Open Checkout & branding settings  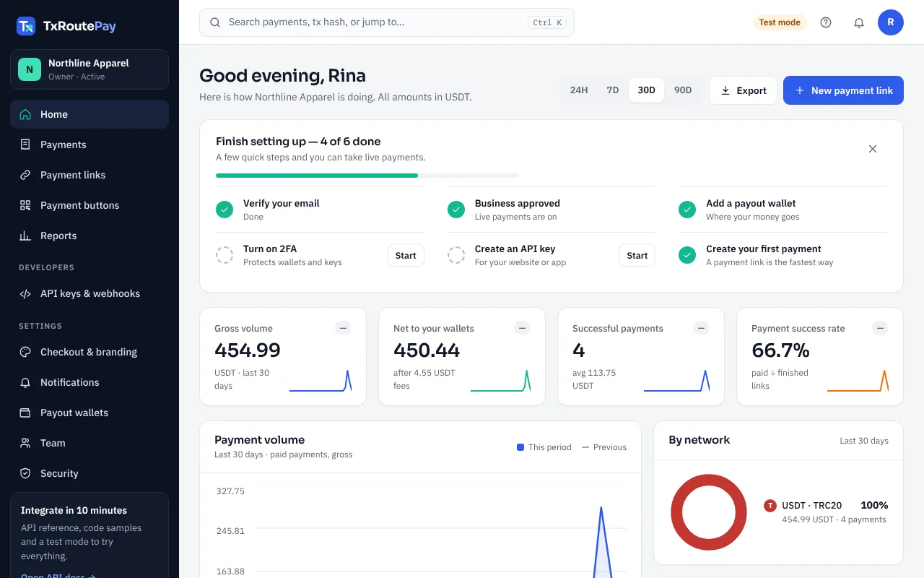(90, 352)
